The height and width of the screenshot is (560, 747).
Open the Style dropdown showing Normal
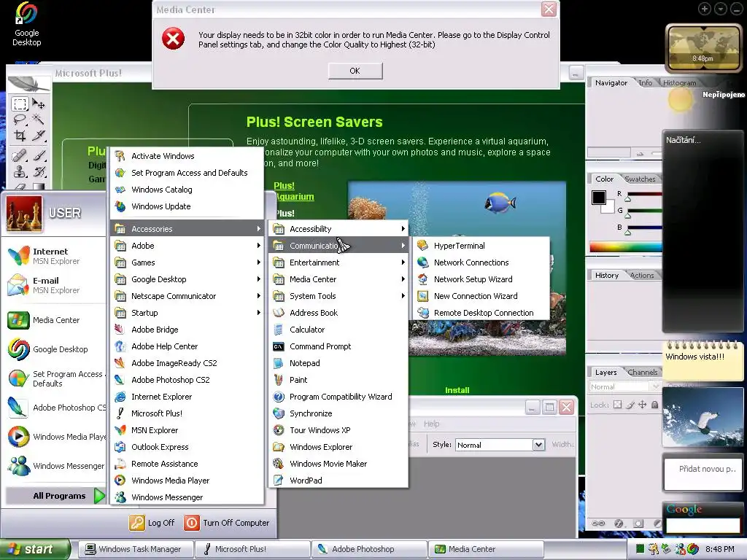(x=500, y=445)
